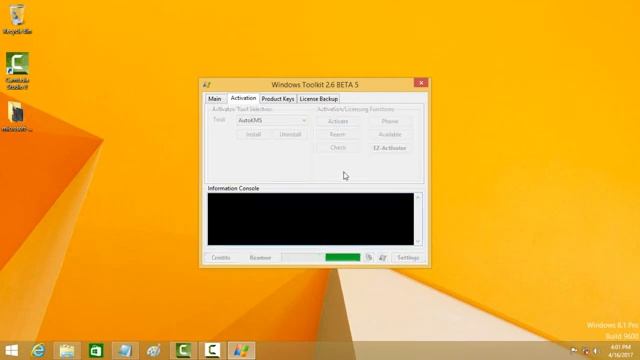Image resolution: width=640 pixels, height=360 pixels.
Task: Open the Paint taskbar icon
Action: point(154,350)
